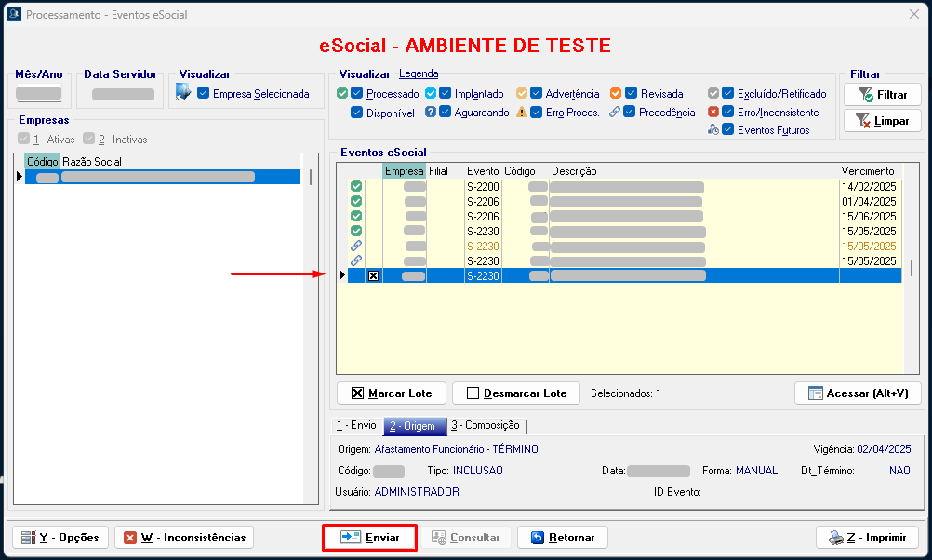Screen dimensions: 932x560
Task: Click the green status icon on S-2200 row
Action: (356, 187)
